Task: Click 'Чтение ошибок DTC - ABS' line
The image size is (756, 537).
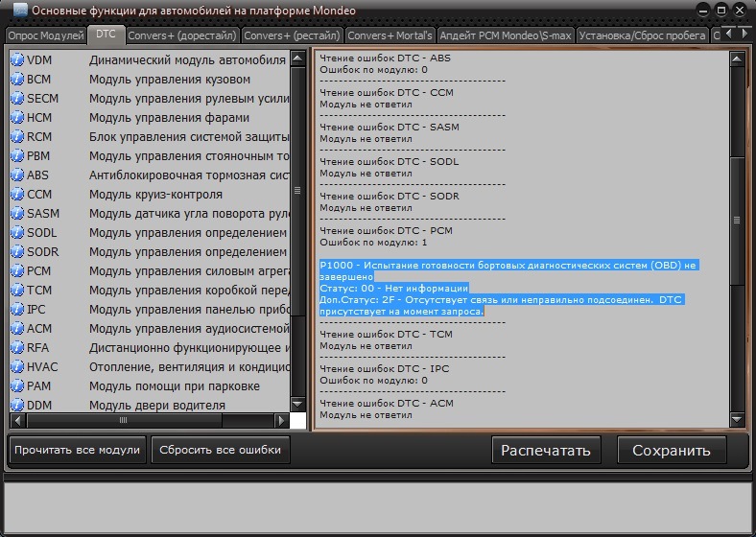Action: pos(386,58)
